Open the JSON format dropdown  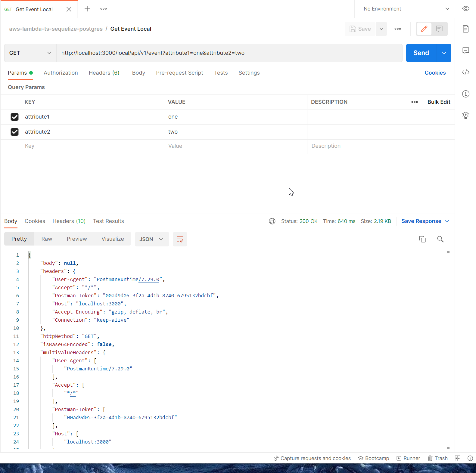pos(152,239)
